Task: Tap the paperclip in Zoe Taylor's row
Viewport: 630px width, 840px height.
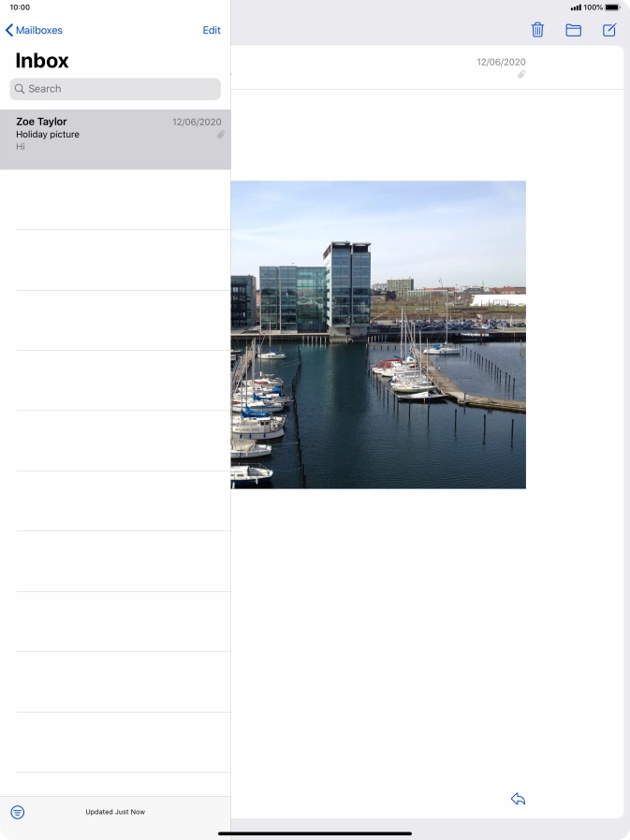Action: coord(221,135)
